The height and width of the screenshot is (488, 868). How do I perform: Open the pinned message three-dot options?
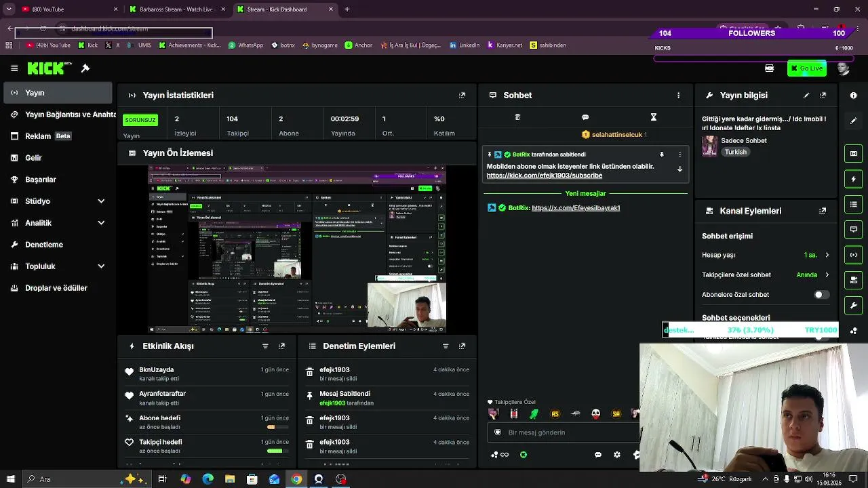coord(679,155)
